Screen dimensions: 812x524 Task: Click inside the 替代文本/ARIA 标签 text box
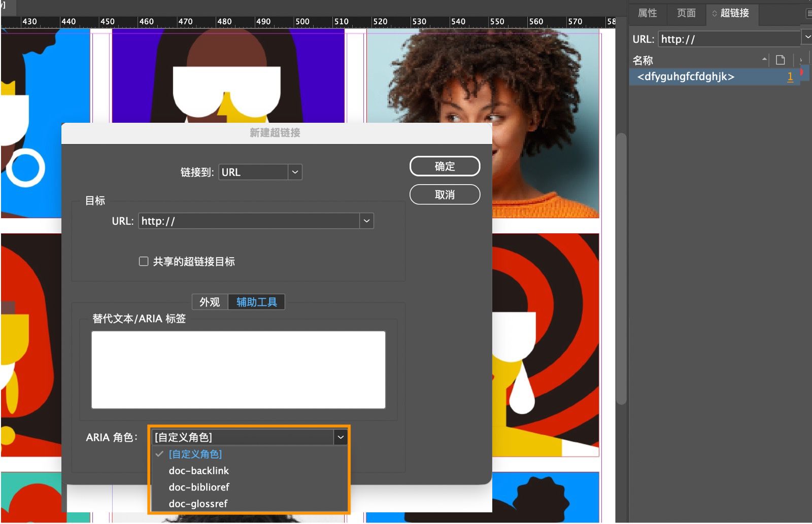(x=238, y=370)
